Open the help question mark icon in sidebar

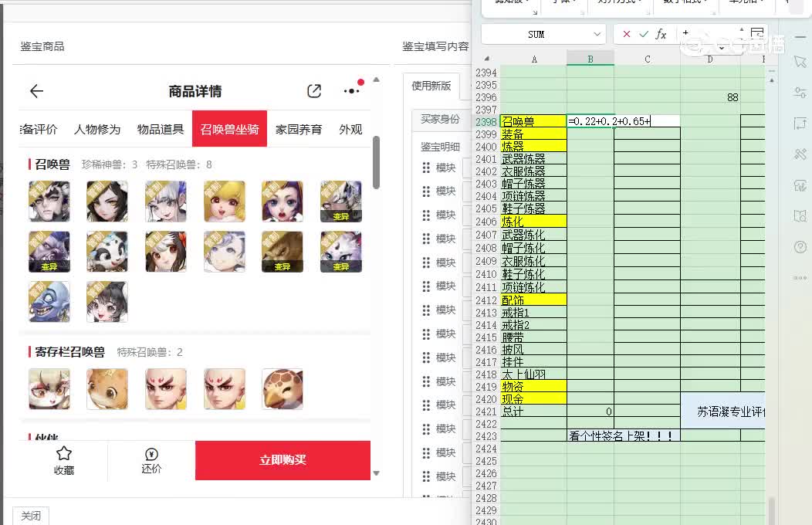[x=800, y=247]
